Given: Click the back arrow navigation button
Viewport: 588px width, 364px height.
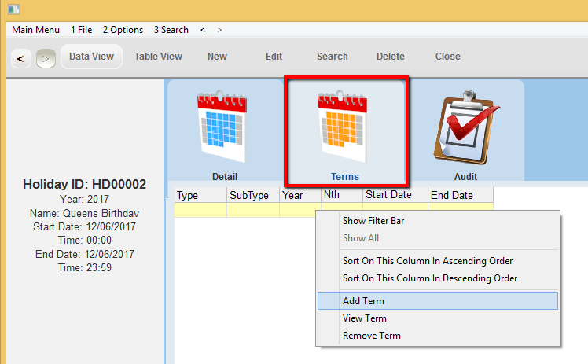Looking at the screenshot, I should tap(20, 57).
